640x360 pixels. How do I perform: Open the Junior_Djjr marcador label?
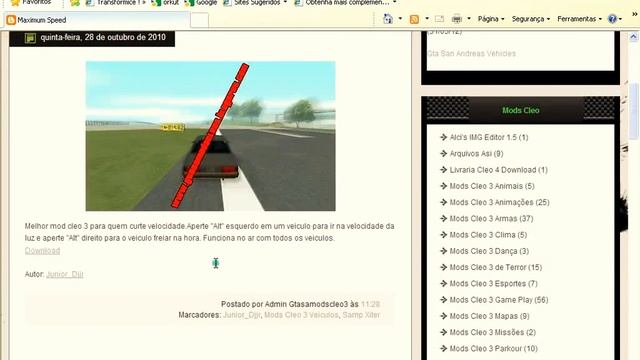tap(242, 315)
